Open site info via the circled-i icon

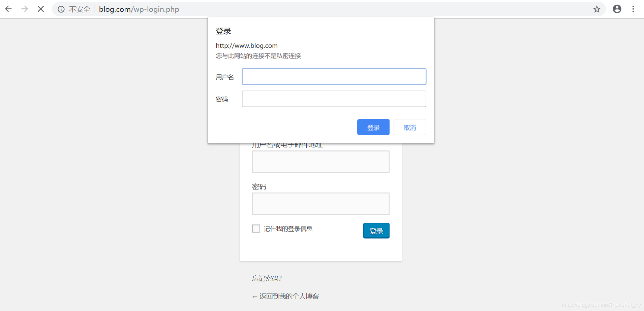pyautogui.click(x=61, y=9)
